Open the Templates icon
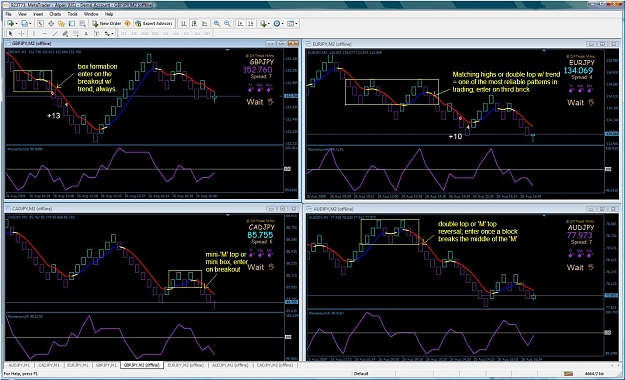Viewport: 625px width, 380px height. [x=290, y=24]
